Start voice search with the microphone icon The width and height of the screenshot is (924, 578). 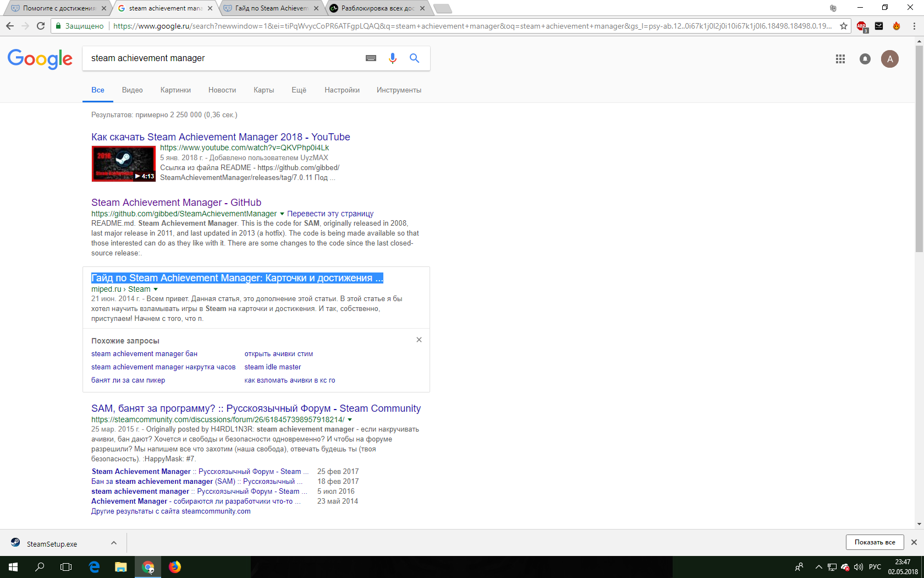click(393, 58)
